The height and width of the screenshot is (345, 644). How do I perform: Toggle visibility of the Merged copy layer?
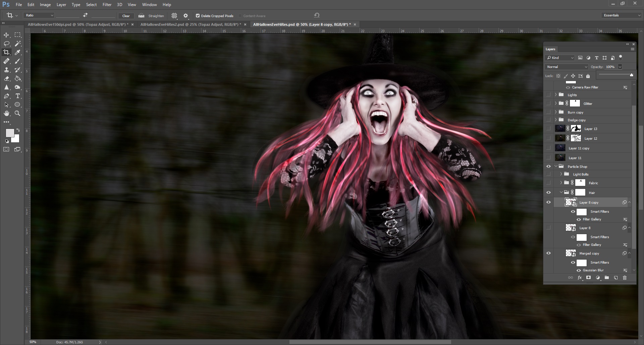[x=549, y=253]
